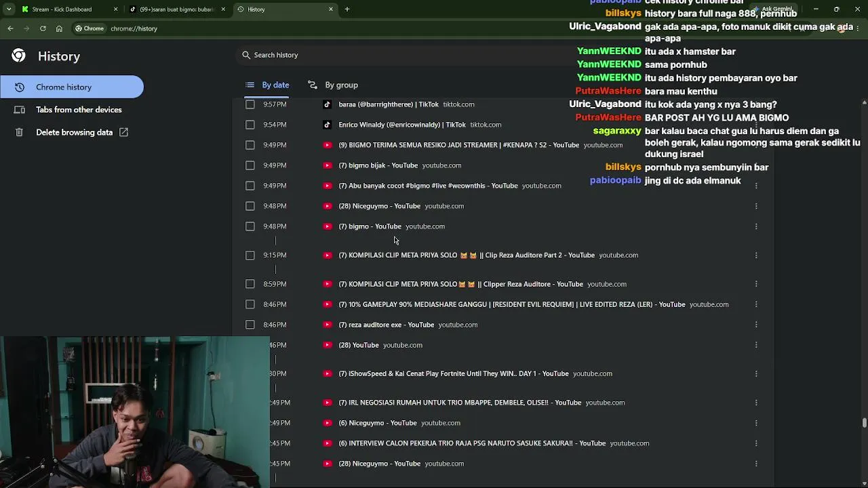
Task: Select checkbox for (7) bigmo - YouTube entry
Action: tap(250, 226)
